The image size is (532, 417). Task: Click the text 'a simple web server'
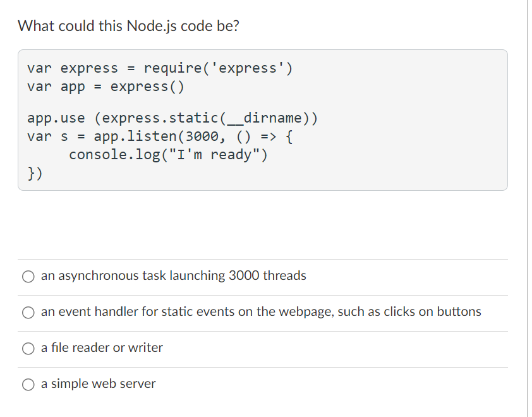(97, 384)
